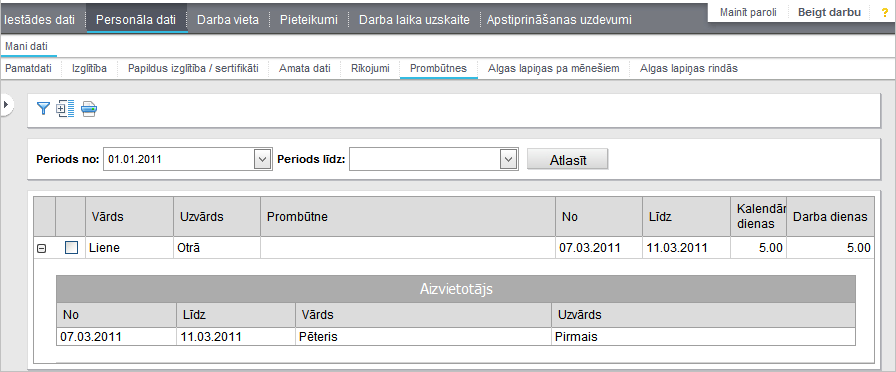896x372 pixels.
Task: Tick the checkbox for Liene's row
Action: pos(71,247)
